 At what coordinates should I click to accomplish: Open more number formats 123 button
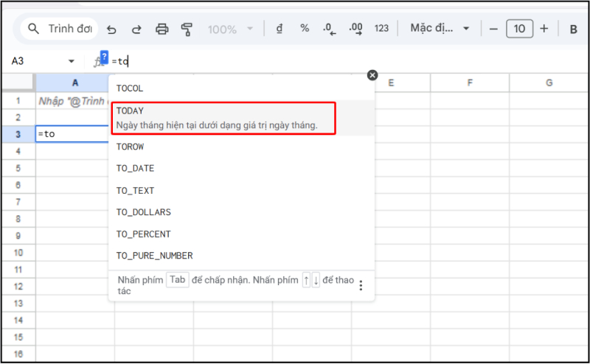381,29
